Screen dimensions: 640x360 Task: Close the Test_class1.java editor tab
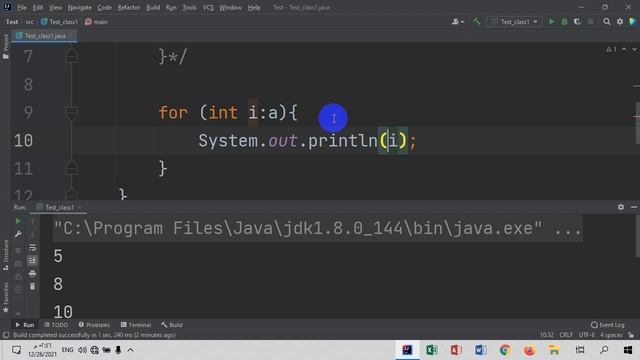click(x=71, y=36)
